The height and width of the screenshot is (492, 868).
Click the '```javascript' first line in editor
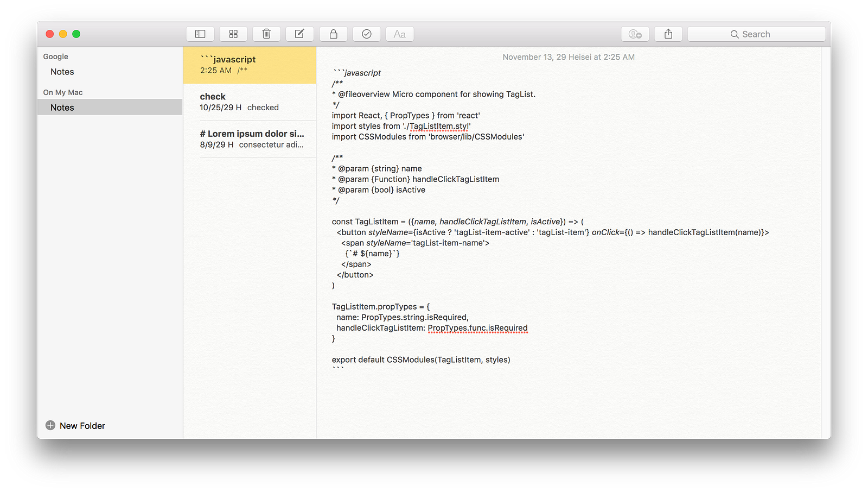(x=357, y=73)
